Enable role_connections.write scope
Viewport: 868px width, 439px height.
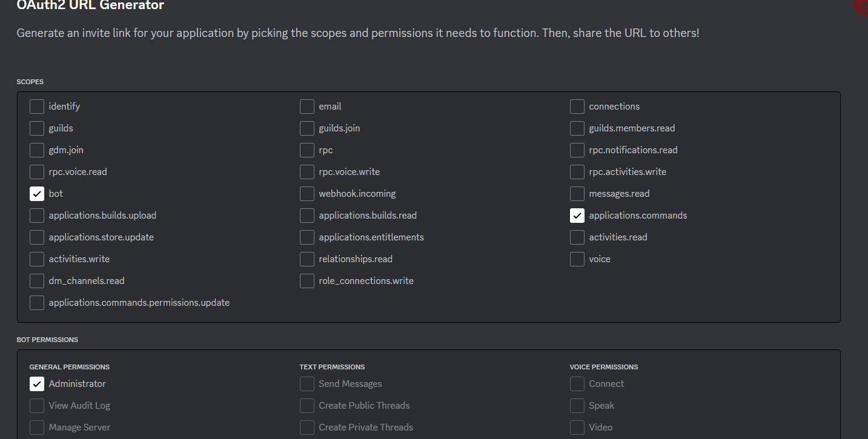307,281
